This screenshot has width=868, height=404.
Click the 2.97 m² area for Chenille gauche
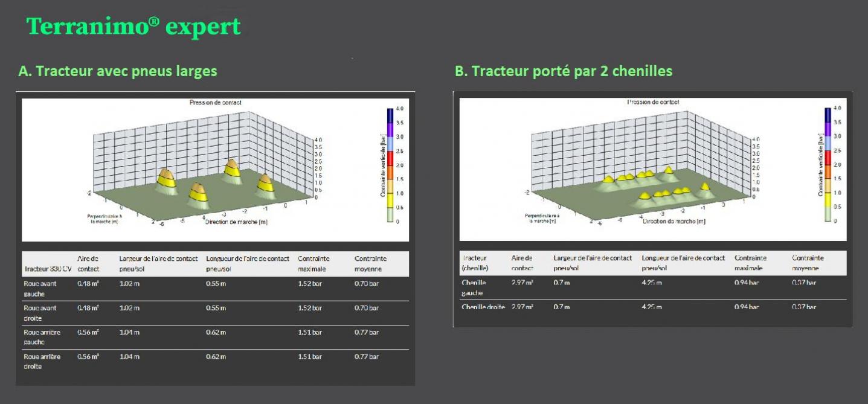[x=522, y=283]
